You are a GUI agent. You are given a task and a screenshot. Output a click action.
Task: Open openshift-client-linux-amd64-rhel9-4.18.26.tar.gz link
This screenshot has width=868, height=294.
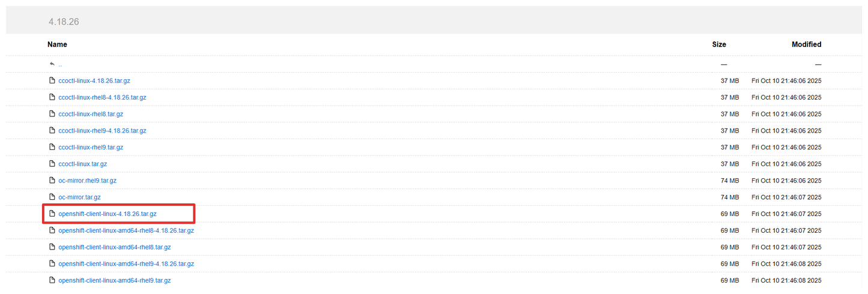[126, 263]
